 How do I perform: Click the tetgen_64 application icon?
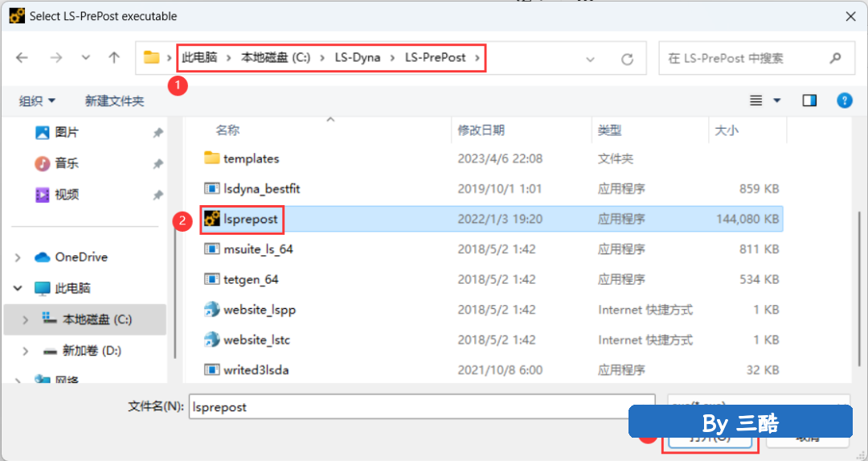point(211,278)
